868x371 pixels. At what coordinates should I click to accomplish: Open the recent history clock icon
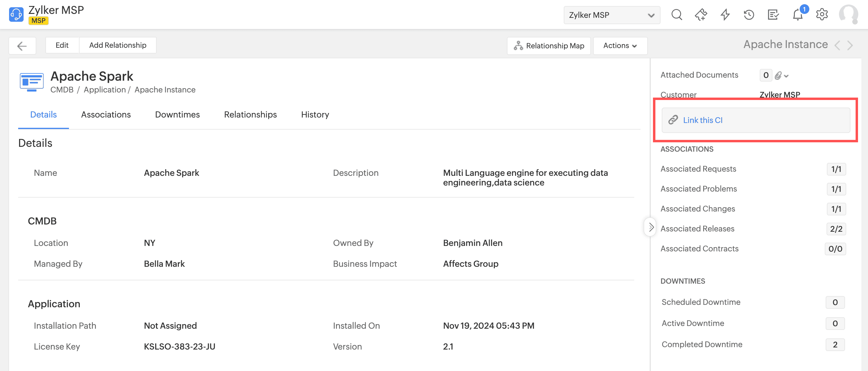(749, 15)
